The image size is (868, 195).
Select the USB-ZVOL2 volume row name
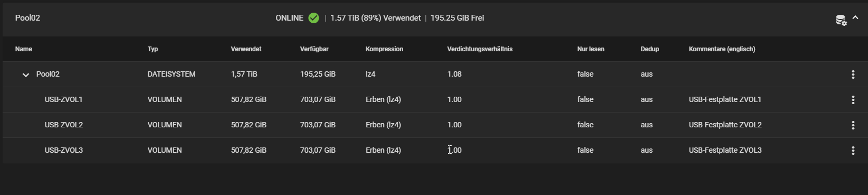(63, 125)
